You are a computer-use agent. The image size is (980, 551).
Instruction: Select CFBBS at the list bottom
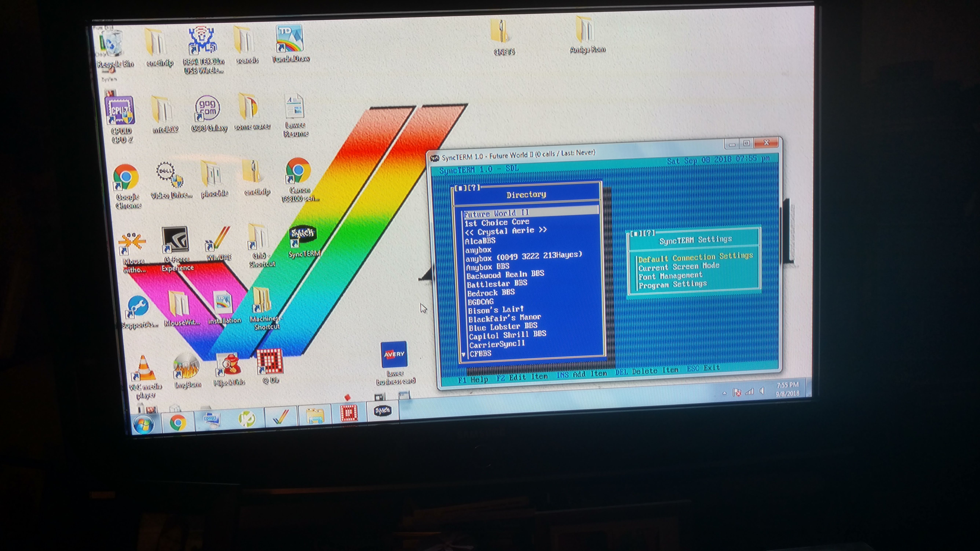pyautogui.click(x=480, y=353)
